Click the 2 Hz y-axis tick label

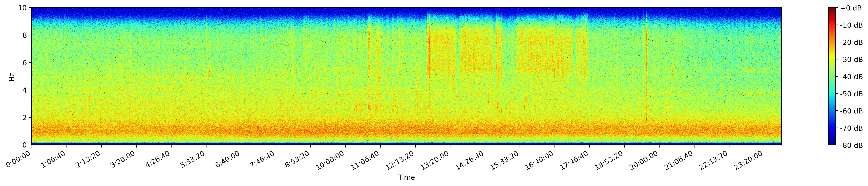[25, 118]
